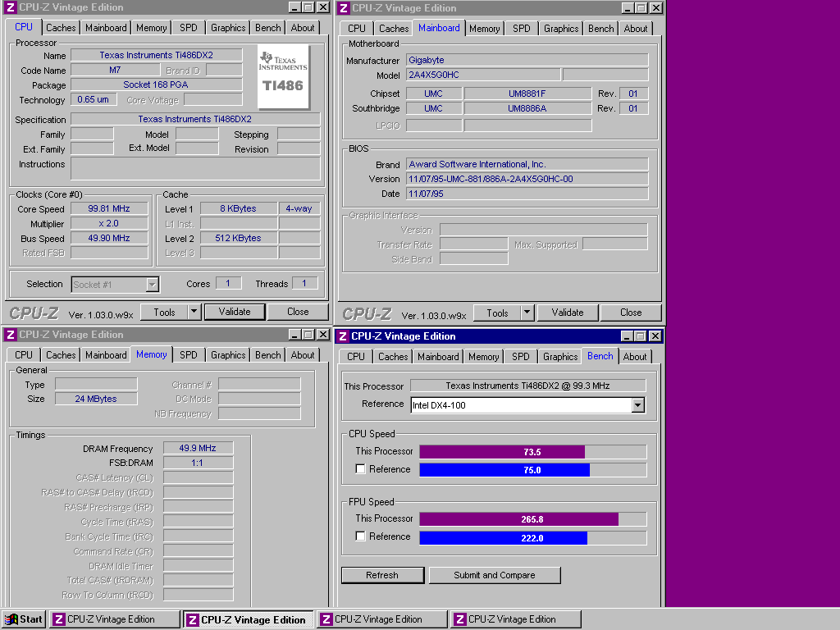Click the CPU Speed Reference 75.0 bar

[532, 470]
